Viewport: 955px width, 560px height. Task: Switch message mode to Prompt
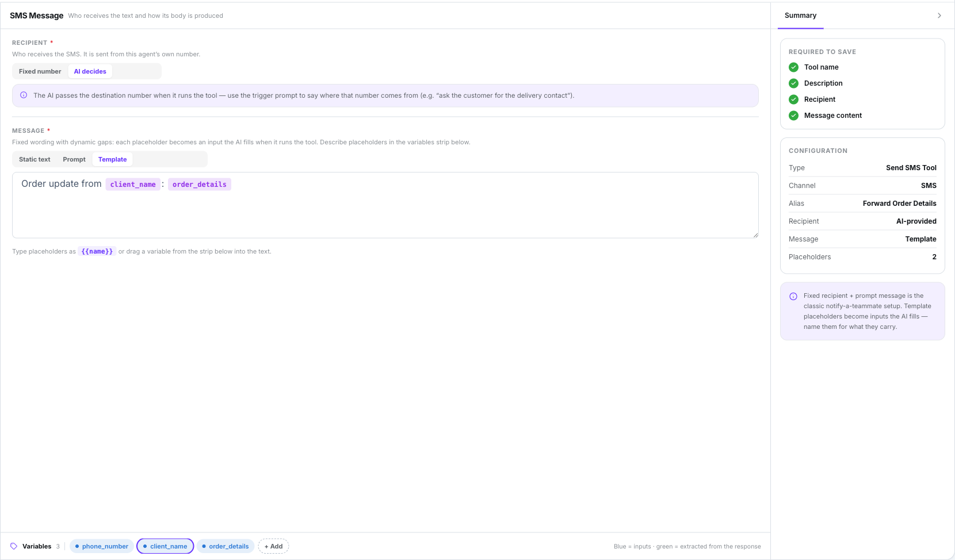(x=74, y=159)
